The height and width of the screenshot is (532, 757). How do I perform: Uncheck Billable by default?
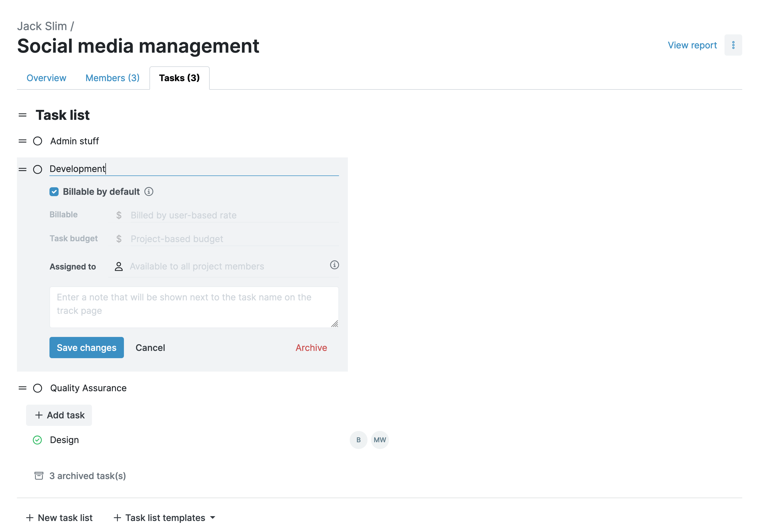coord(54,192)
